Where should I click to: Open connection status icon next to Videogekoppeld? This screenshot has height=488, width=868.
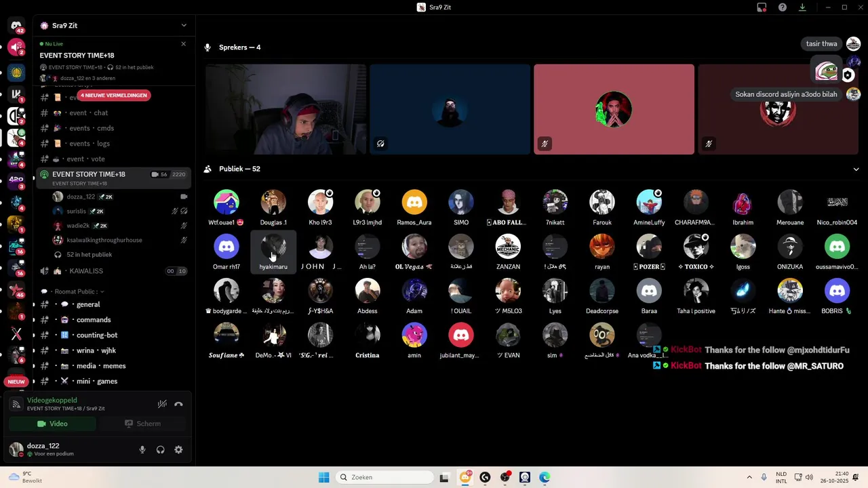coord(16,404)
